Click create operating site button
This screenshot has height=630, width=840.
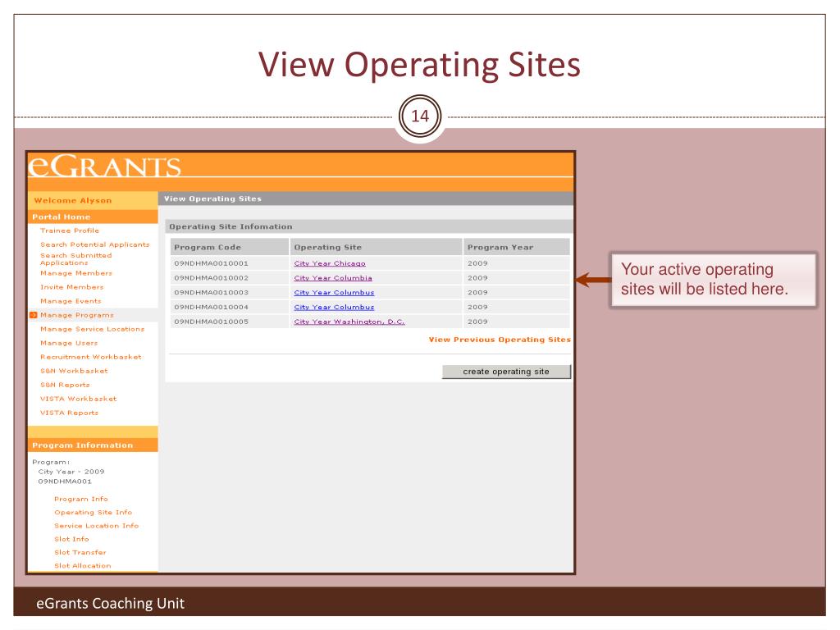click(x=506, y=372)
